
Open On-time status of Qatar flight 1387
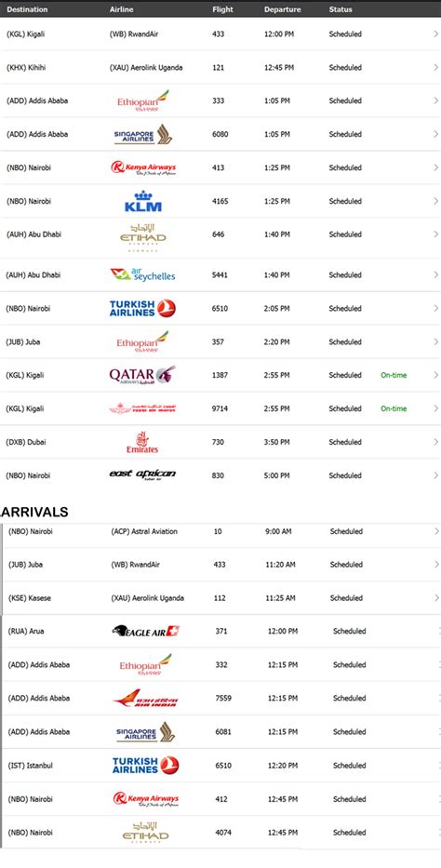tap(394, 375)
